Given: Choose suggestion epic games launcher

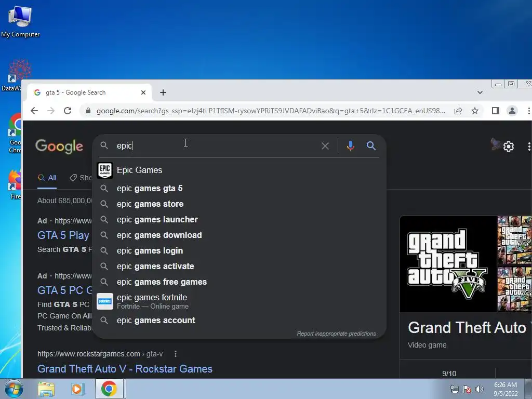Looking at the screenshot, I should point(239,220).
